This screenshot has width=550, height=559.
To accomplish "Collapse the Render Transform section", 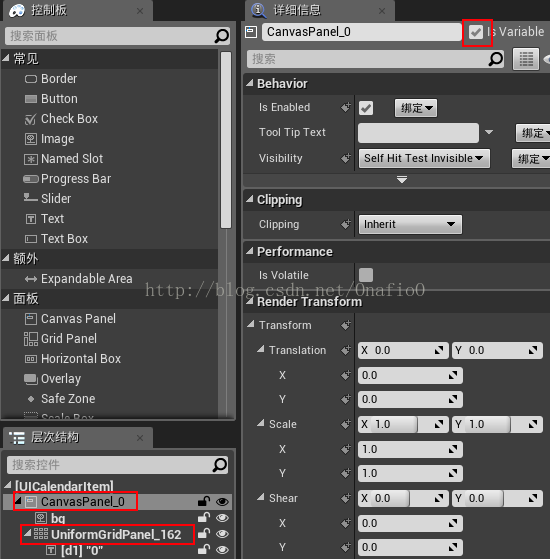I will coord(250,301).
